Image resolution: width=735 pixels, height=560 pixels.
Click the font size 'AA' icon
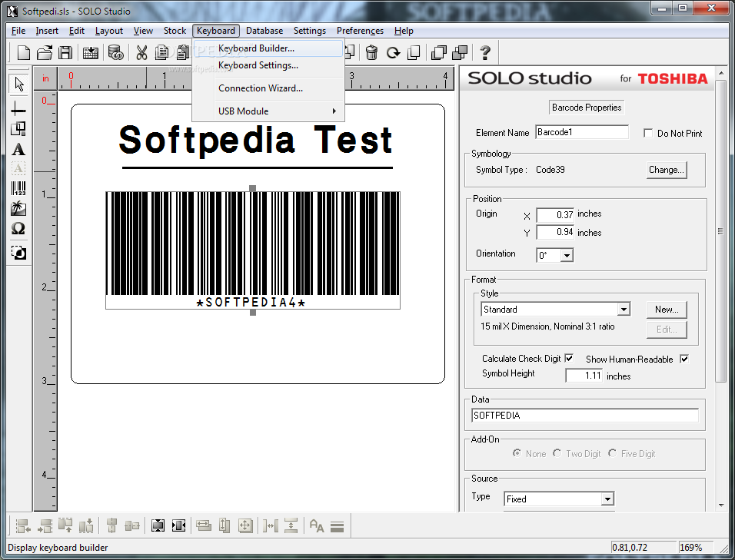click(317, 526)
